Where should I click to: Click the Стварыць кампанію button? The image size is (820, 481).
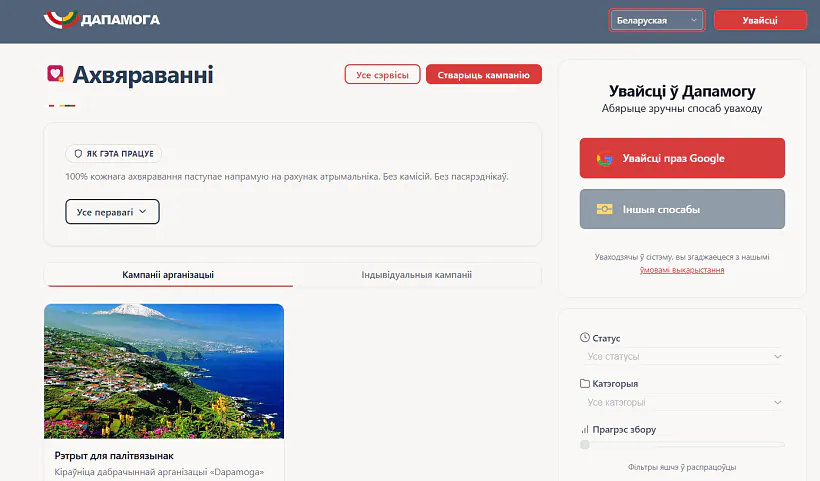coord(484,75)
